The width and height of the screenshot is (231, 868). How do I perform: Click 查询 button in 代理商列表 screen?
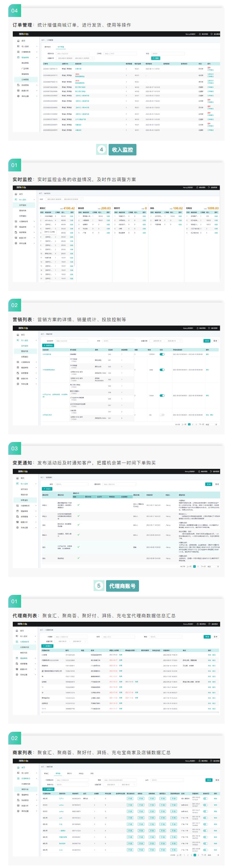point(207,637)
